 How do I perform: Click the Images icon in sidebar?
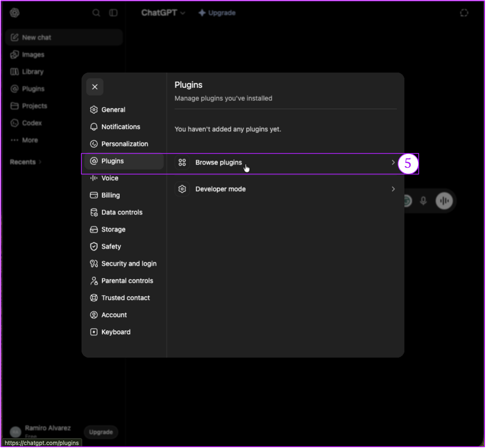click(x=15, y=55)
